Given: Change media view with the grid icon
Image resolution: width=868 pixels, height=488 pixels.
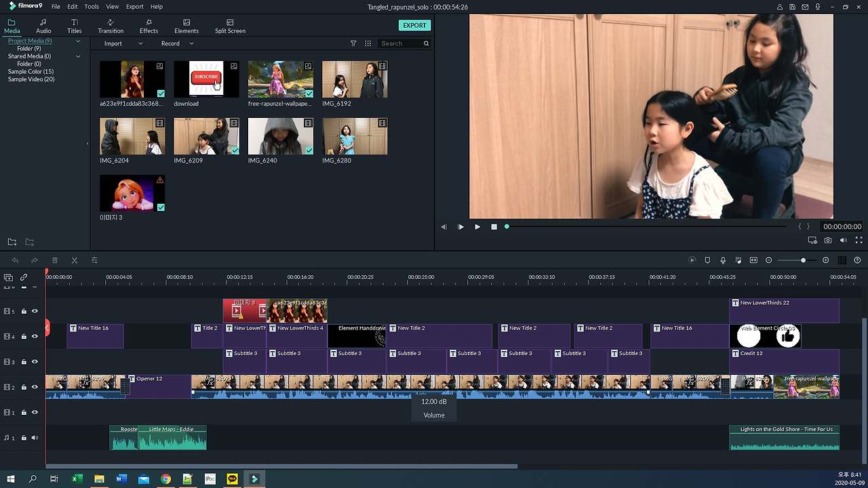Looking at the screenshot, I should point(368,43).
